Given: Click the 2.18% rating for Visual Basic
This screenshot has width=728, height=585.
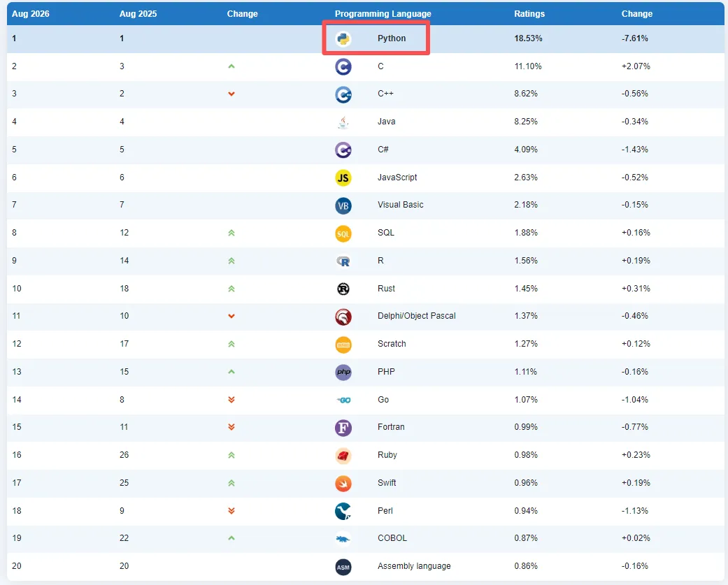Looking at the screenshot, I should (526, 205).
